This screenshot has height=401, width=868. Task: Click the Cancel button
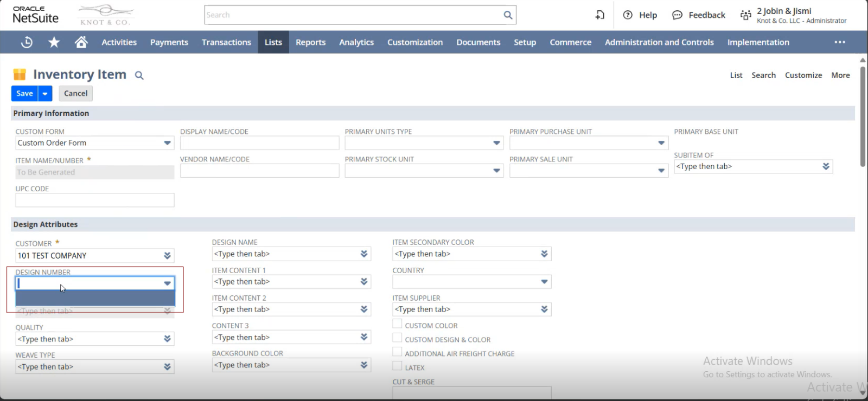click(75, 93)
